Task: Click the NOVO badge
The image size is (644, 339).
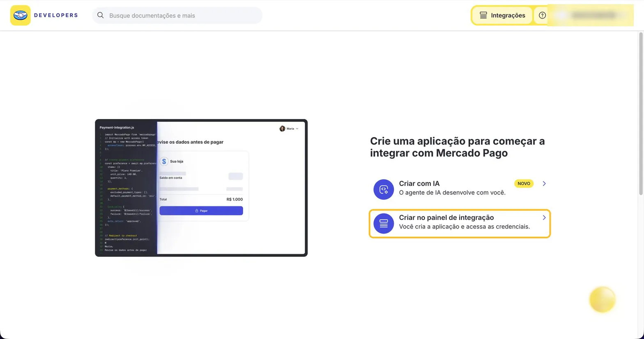Action: 524,183
